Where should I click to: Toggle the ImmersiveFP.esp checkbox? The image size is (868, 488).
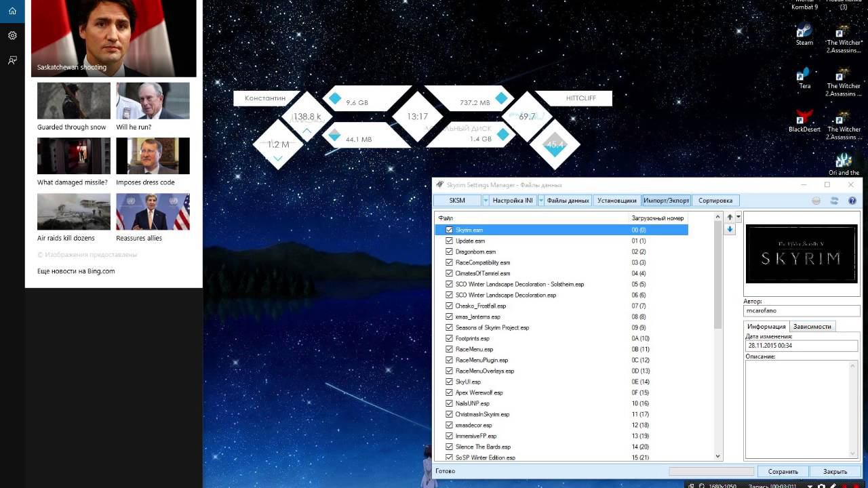tap(449, 436)
